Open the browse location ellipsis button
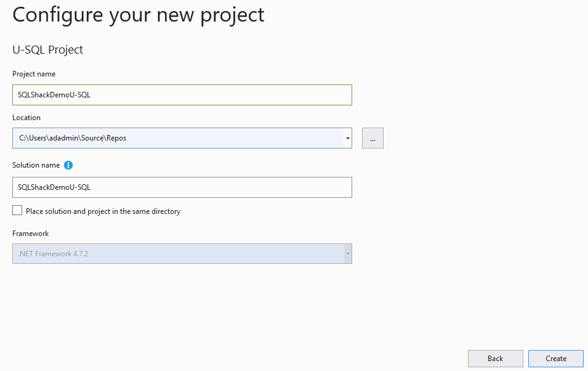 [x=373, y=138]
